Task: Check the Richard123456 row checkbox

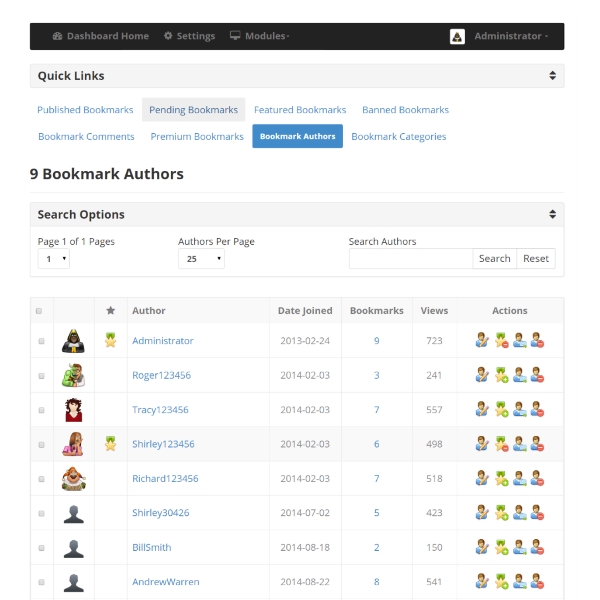Action: point(41,479)
